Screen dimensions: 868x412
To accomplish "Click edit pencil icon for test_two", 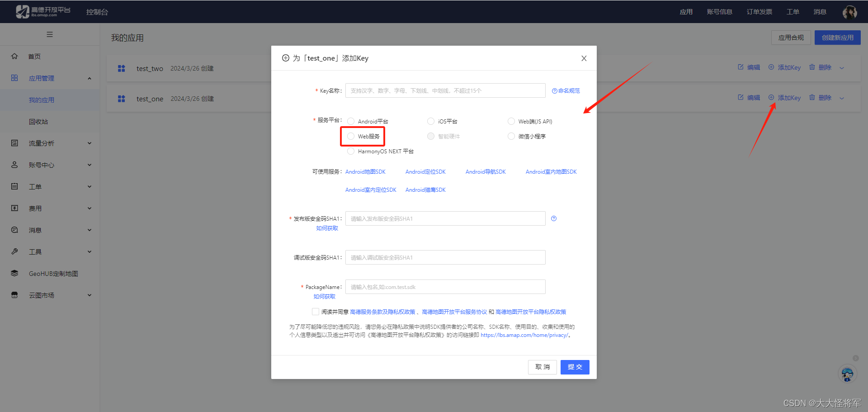I will (x=741, y=67).
